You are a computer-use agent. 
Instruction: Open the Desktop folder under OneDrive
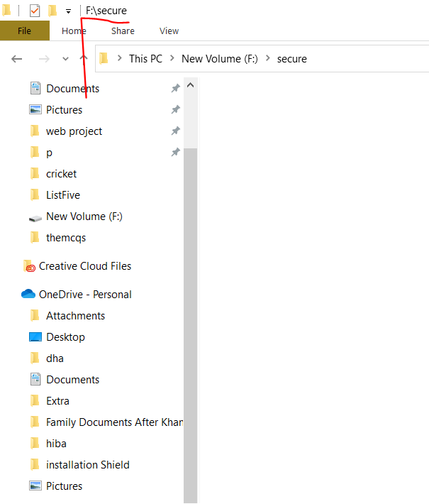[x=65, y=337]
